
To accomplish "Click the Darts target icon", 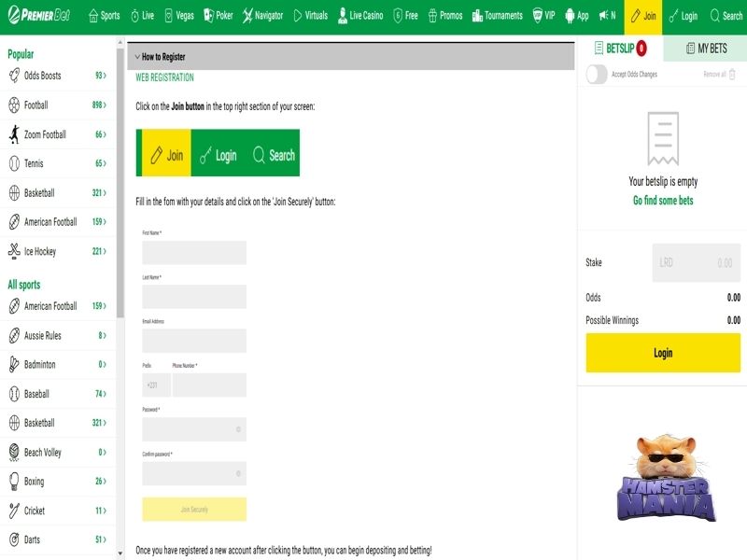I will click(14, 539).
